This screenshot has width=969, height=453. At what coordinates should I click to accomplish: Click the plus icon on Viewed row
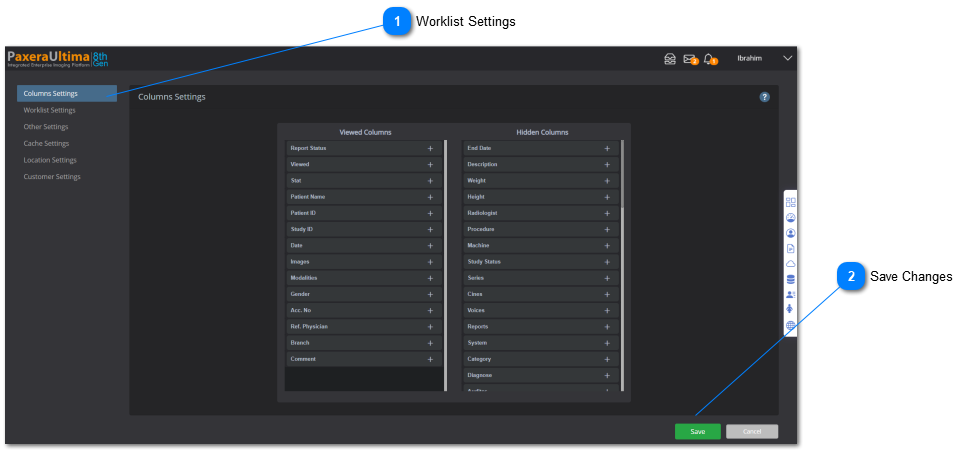click(430, 164)
